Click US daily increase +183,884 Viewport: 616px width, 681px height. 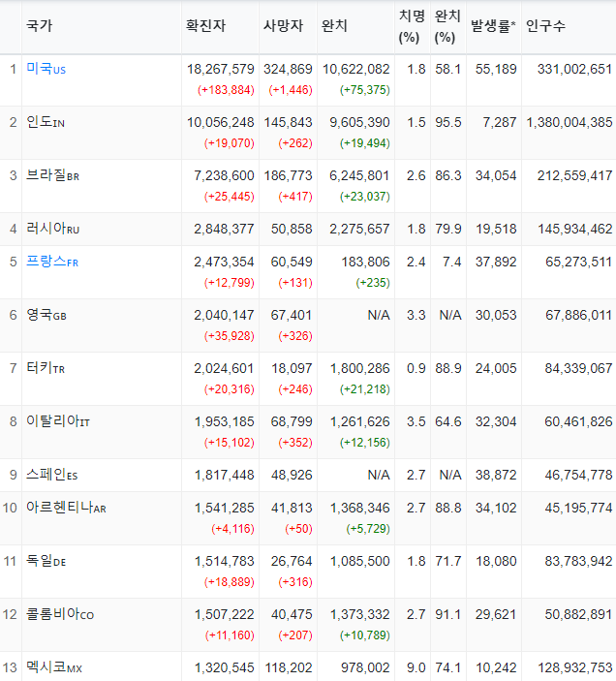226,90
